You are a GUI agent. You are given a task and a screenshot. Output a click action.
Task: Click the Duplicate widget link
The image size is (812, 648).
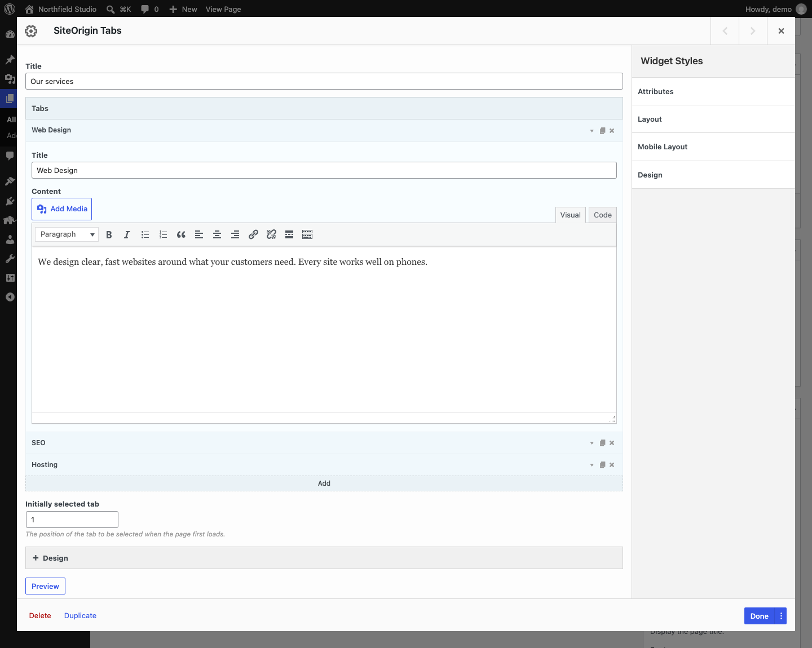pyautogui.click(x=80, y=616)
